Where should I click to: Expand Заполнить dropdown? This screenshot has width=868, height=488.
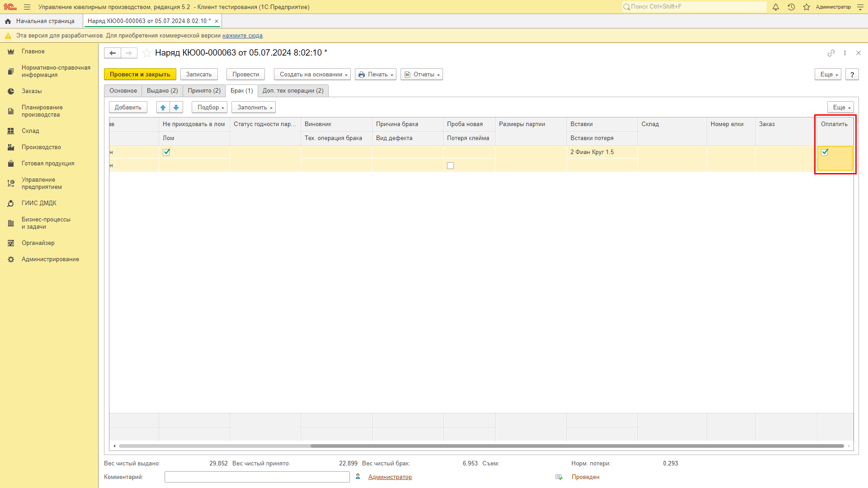(254, 108)
